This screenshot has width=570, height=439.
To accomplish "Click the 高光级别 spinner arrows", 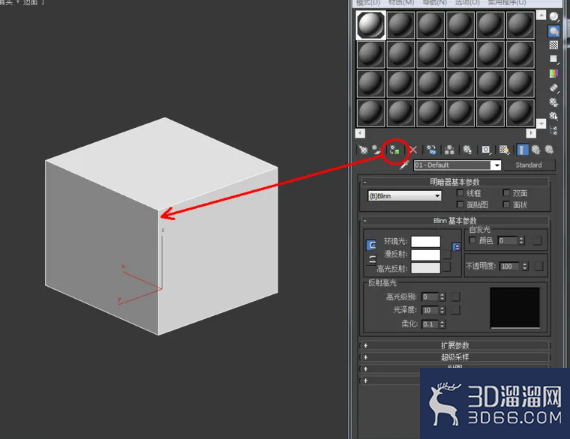I will pos(442,297).
